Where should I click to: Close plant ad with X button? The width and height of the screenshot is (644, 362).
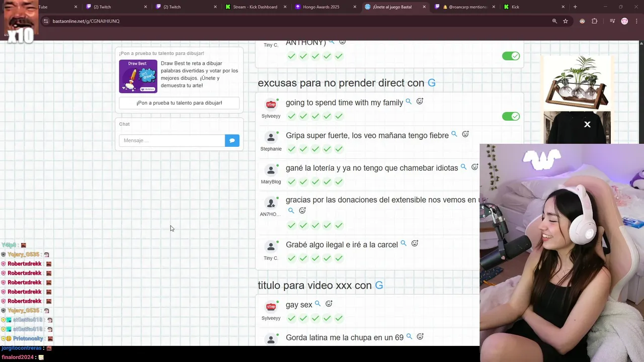coord(587,124)
